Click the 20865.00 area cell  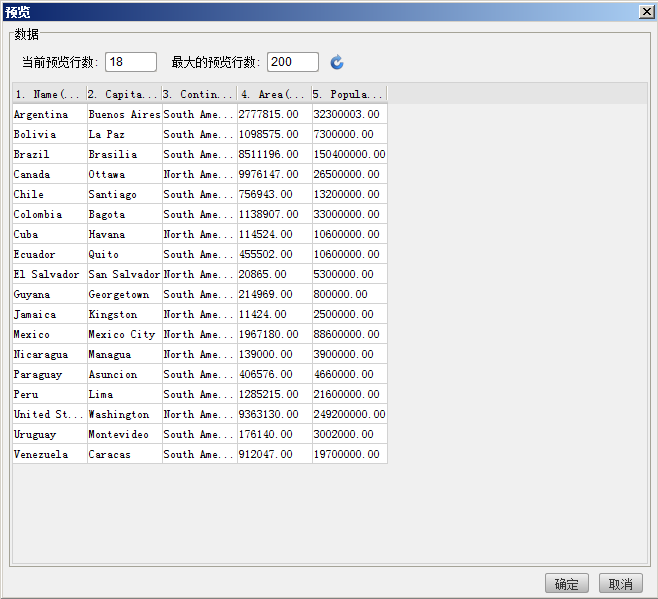[274, 274]
